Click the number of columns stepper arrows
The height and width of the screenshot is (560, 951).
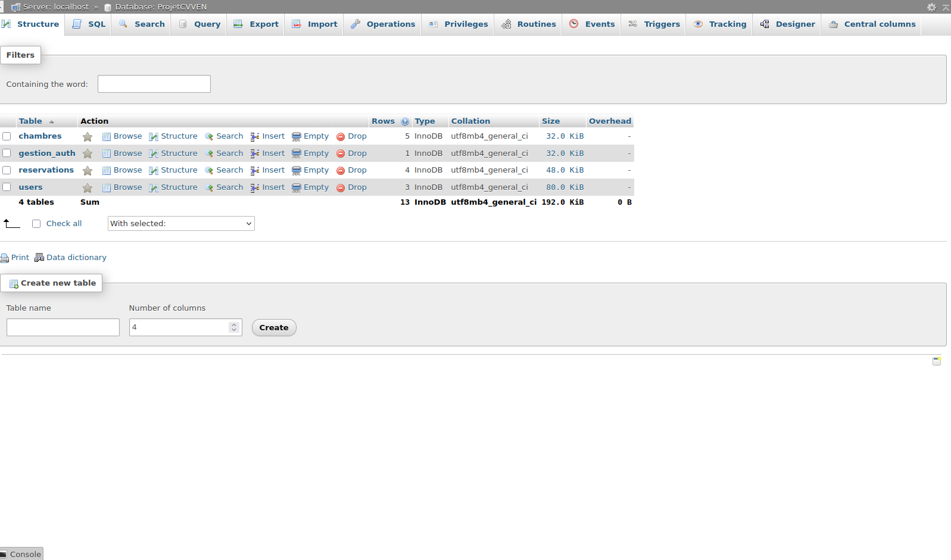click(234, 327)
